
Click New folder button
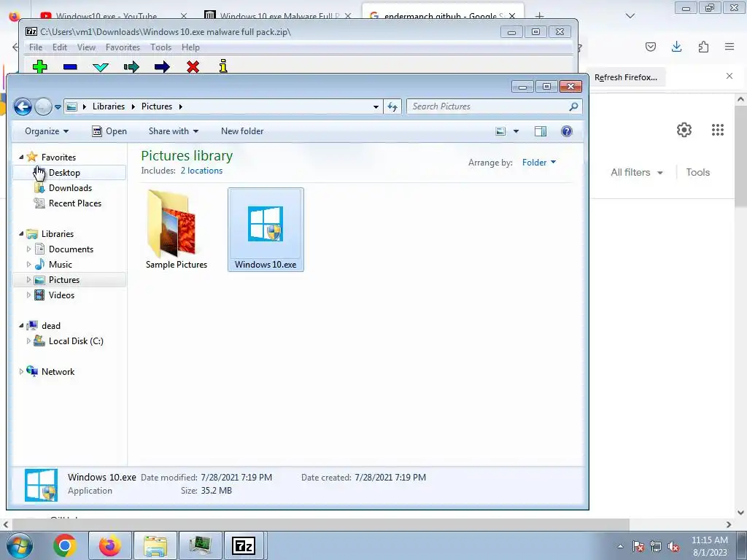pos(242,131)
